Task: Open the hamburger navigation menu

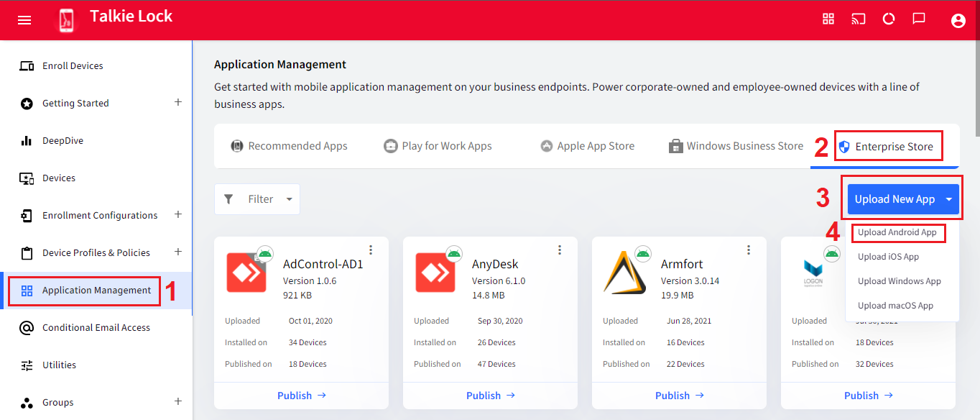Action: coord(24,20)
